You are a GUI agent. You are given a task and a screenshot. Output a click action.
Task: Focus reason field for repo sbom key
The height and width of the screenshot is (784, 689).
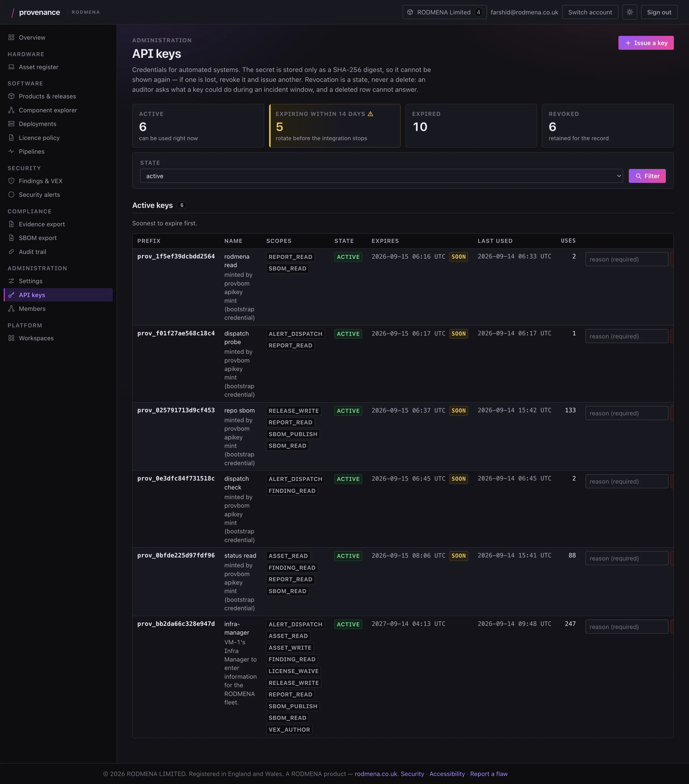[x=626, y=413]
